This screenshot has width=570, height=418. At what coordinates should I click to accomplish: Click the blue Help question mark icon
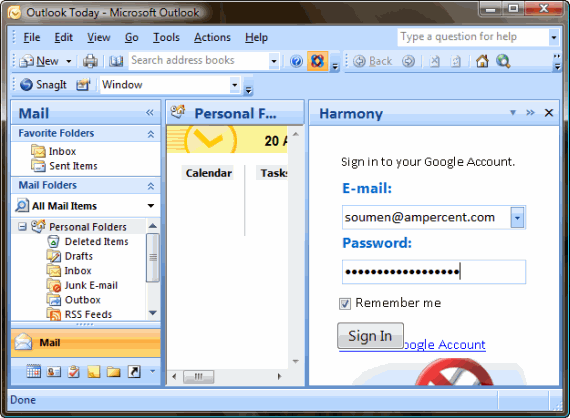[296, 61]
